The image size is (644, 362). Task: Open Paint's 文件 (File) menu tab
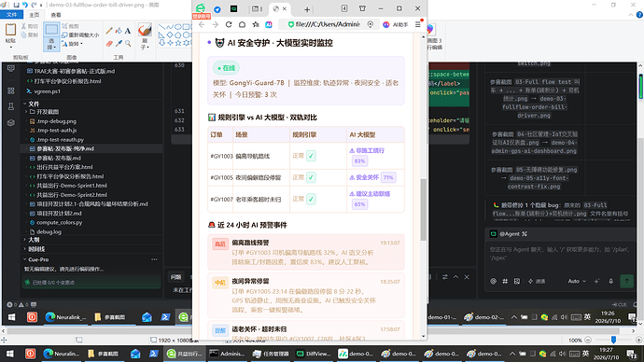click(x=11, y=15)
